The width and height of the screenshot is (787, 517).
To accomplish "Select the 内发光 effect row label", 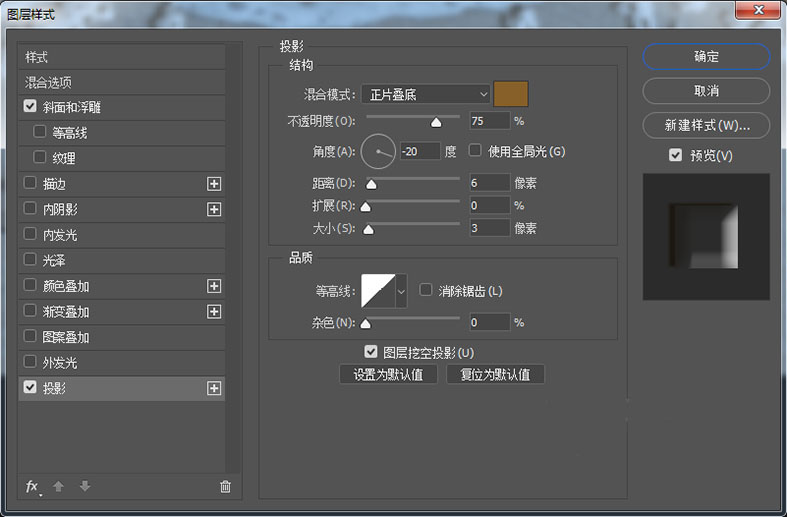I will pyautogui.click(x=60, y=235).
